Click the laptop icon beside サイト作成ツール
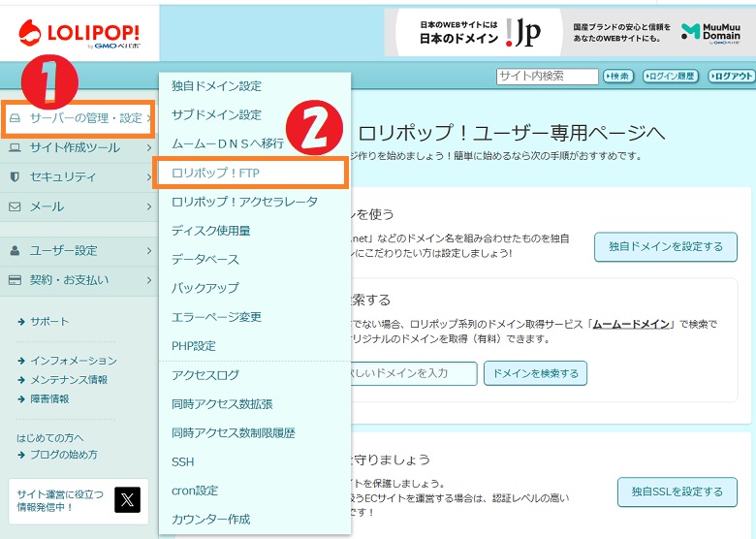The image size is (756, 539). point(15,147)
